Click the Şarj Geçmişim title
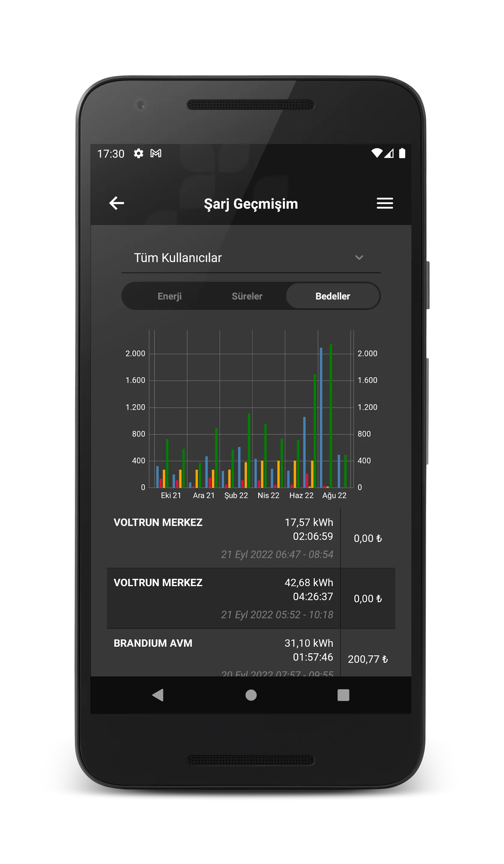Screen dimensions: 504x864 [x=251, y=204]
